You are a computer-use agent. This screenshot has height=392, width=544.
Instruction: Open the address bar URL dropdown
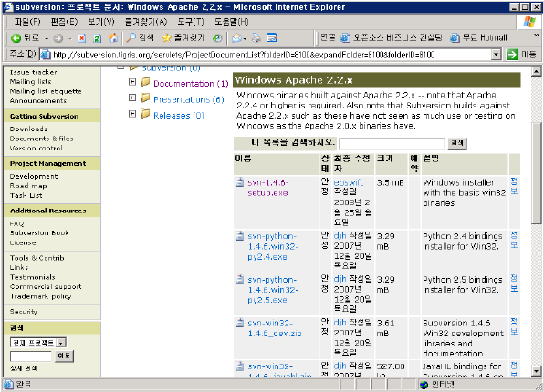(497, 55)
